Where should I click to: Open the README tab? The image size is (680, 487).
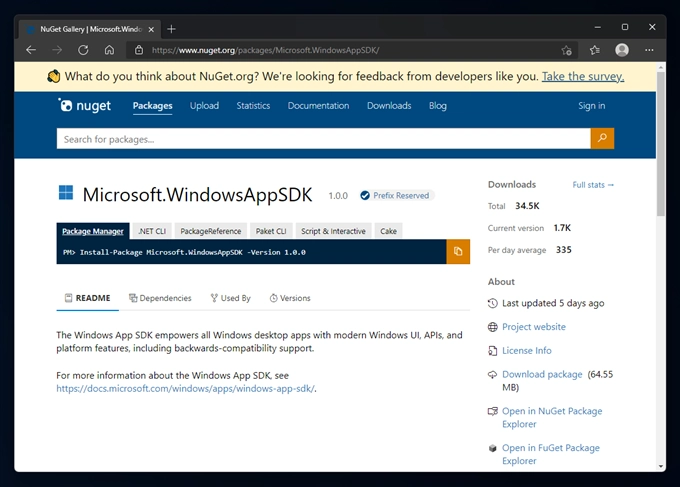88,298
